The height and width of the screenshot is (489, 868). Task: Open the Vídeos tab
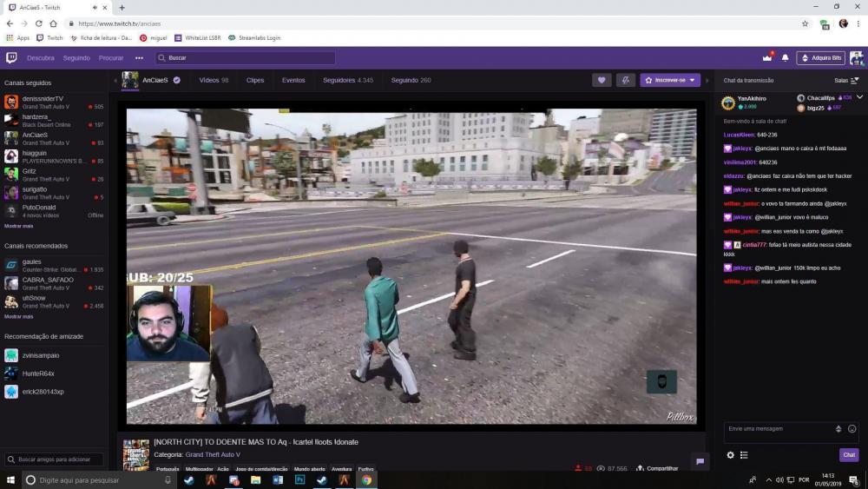pyautogui.click(x=214, y=80)
